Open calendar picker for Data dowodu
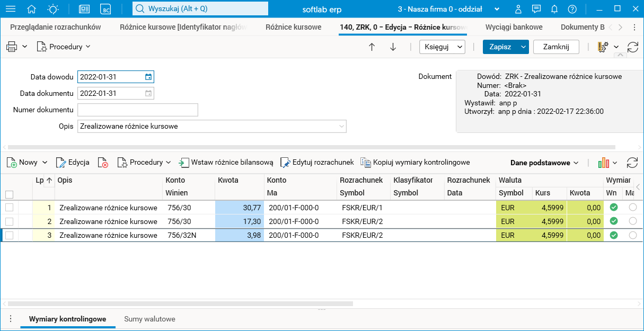Viewport: 644px width, 331px height. (x=148, y=77)
